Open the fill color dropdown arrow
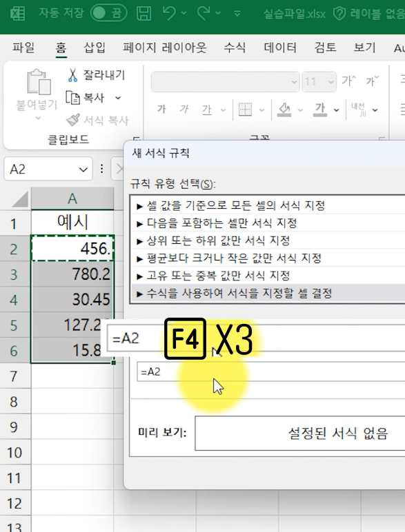The width and height of the screenshot is (405, 532). tap(300, 110)
